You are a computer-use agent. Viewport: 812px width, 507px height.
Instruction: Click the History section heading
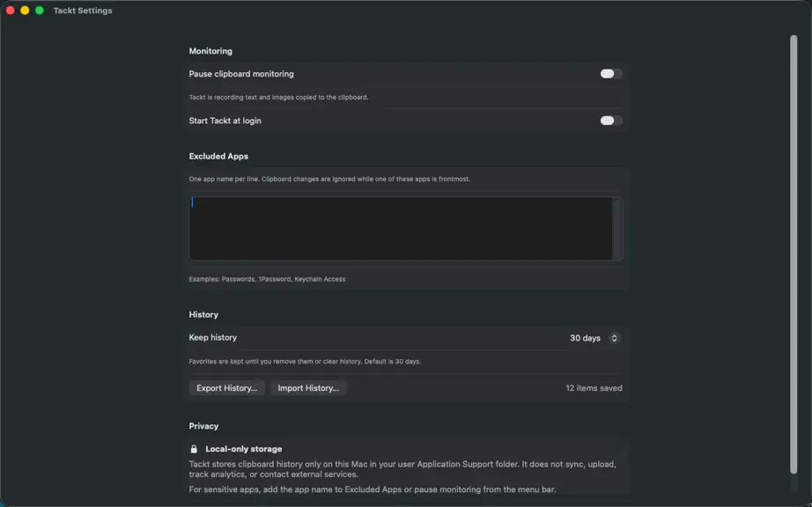click(x=203, y=314)
